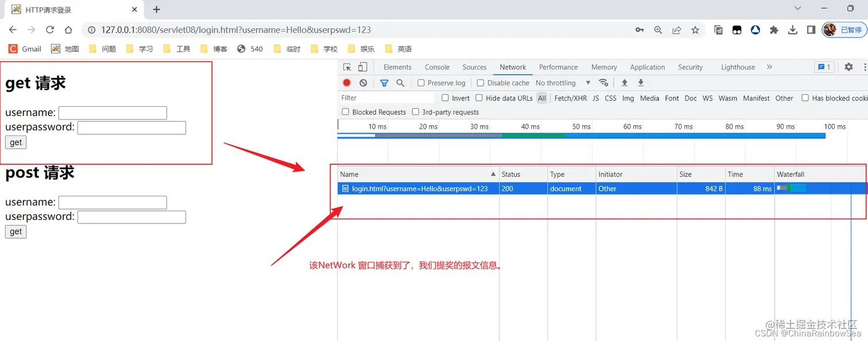The width and height of the screenshot is (868, 341).
Task: Bookmark this page with star icon
Action: click(695, 30)
